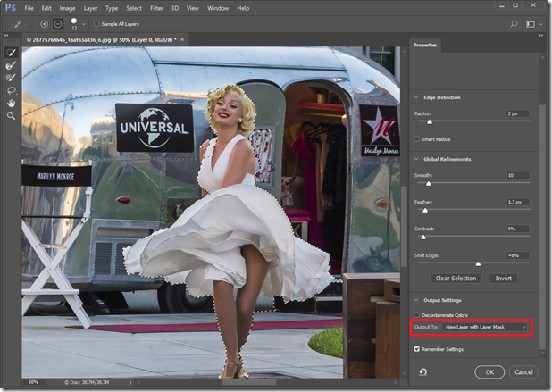Click the Subtract from selection minus icon
This screenshot has height=392, width=552.
click(x=57, y=23)
